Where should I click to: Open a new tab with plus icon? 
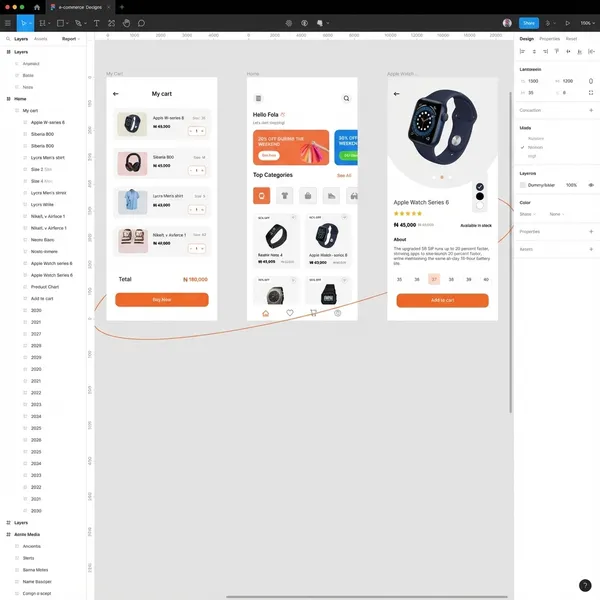[x=122, y=7]
